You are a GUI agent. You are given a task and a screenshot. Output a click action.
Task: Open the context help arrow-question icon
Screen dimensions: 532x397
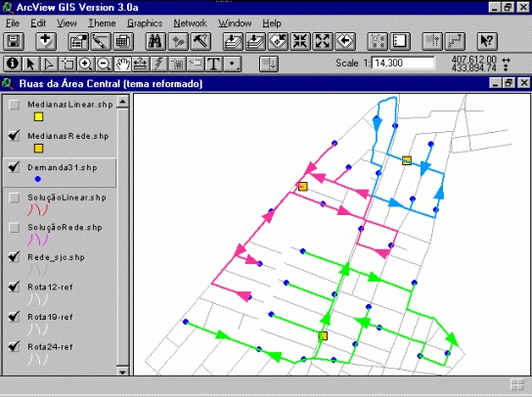[487, 41]
